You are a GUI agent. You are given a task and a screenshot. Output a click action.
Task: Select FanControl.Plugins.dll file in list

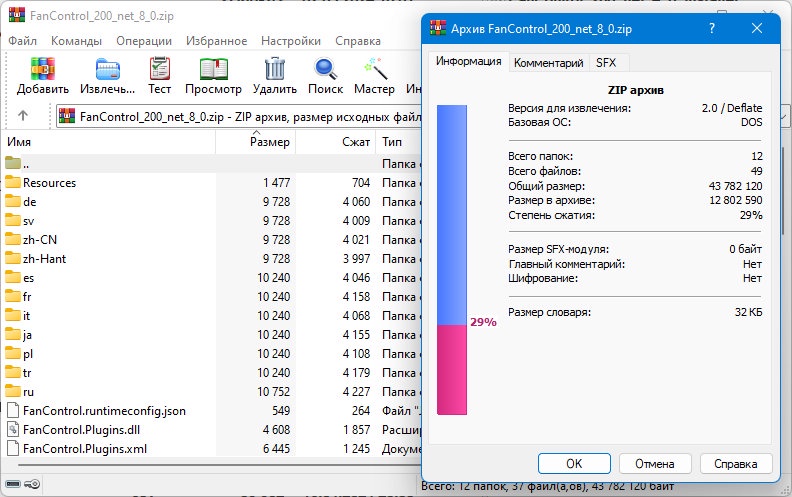(x=211, y=430)
